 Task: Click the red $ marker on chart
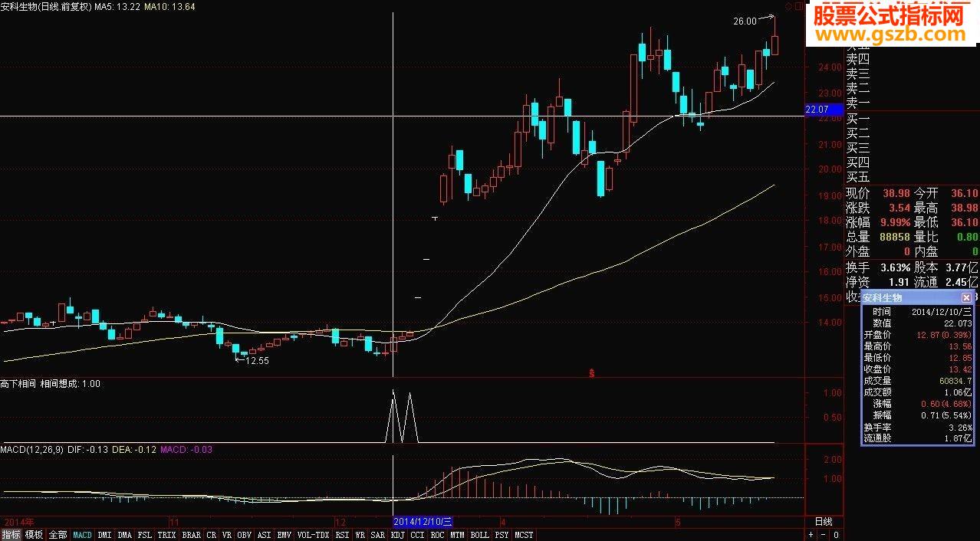pyautogui.click(x=592, y=373)
